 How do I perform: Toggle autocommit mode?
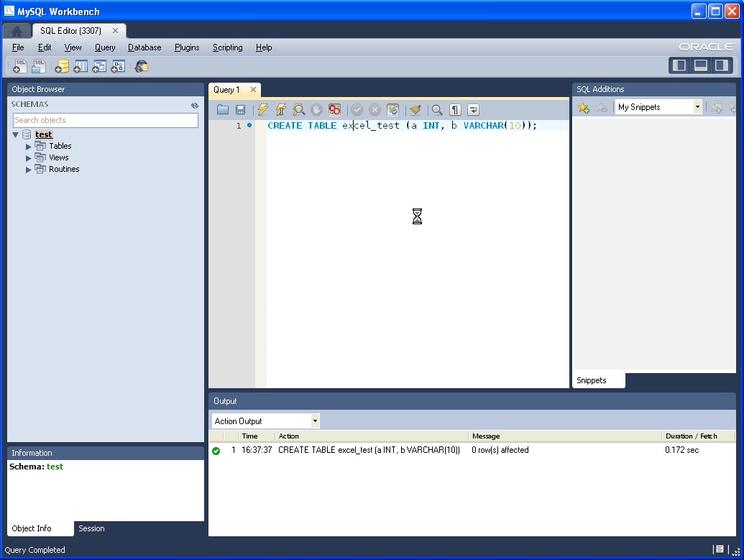point(393,109)
